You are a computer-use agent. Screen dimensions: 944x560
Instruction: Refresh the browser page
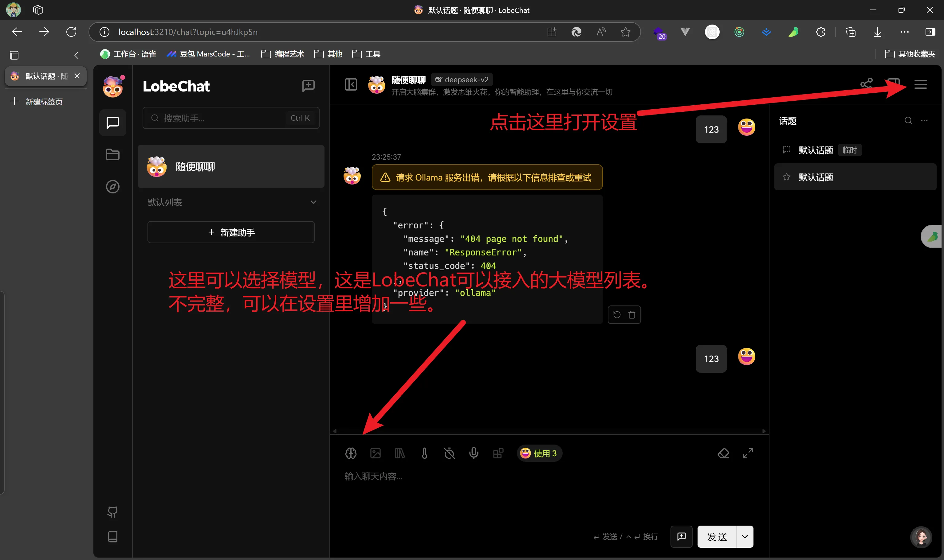pos(71,32)
